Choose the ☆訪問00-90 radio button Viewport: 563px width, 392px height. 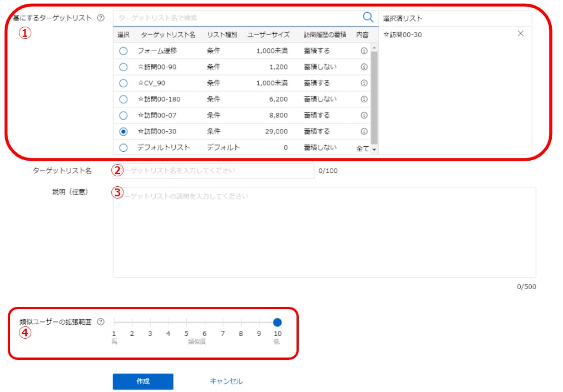[x=124, y=67]
